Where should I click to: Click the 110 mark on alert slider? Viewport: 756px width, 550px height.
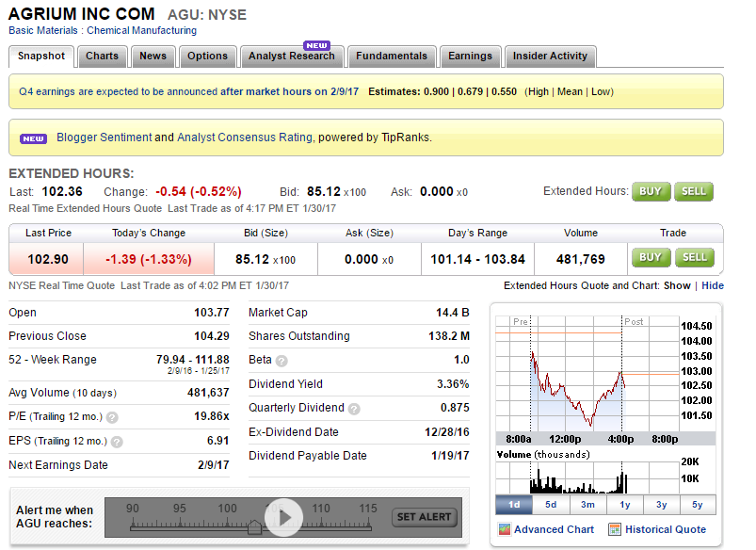[321, 509]
